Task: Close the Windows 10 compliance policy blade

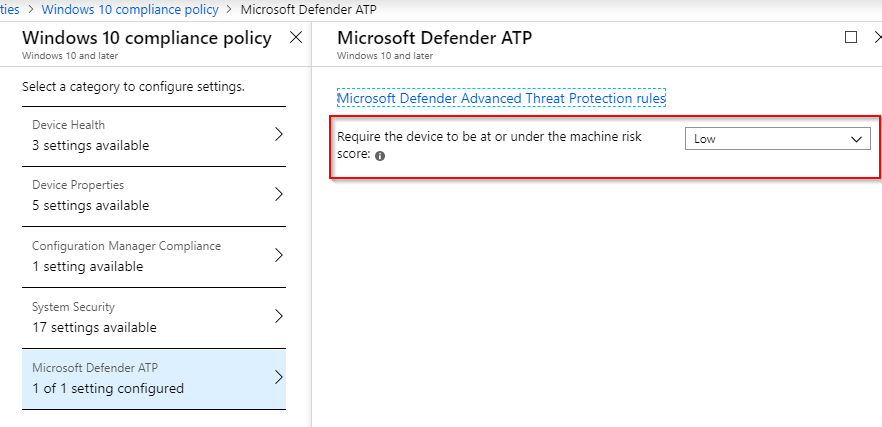Action: 295,38
